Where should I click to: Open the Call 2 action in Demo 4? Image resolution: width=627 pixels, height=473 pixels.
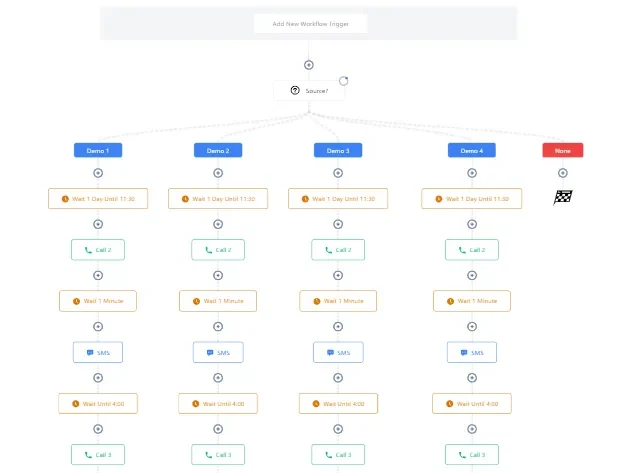[472, 250]
